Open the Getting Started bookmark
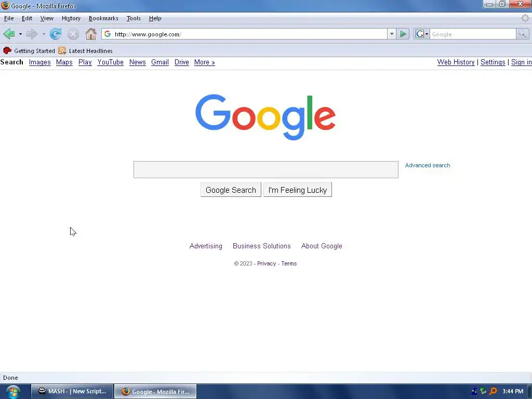 point(29,51)
